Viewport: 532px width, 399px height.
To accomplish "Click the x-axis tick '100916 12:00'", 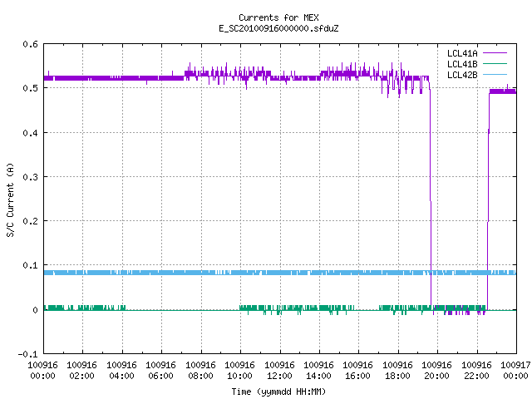I will coord(279,371).
